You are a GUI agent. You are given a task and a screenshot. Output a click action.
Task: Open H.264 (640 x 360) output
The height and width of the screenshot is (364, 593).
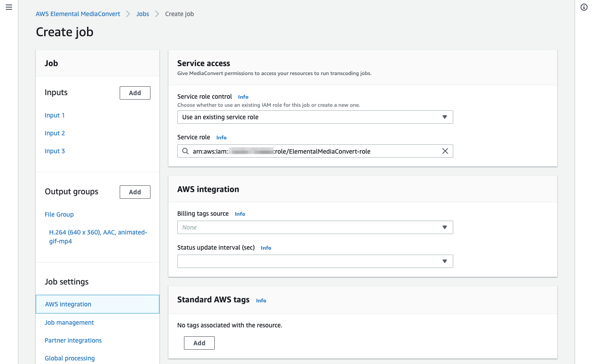tap(98, 237)
